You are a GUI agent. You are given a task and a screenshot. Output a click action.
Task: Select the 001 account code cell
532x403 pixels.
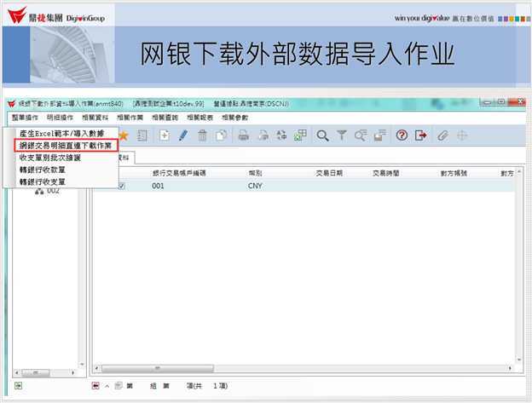[158, 186]
